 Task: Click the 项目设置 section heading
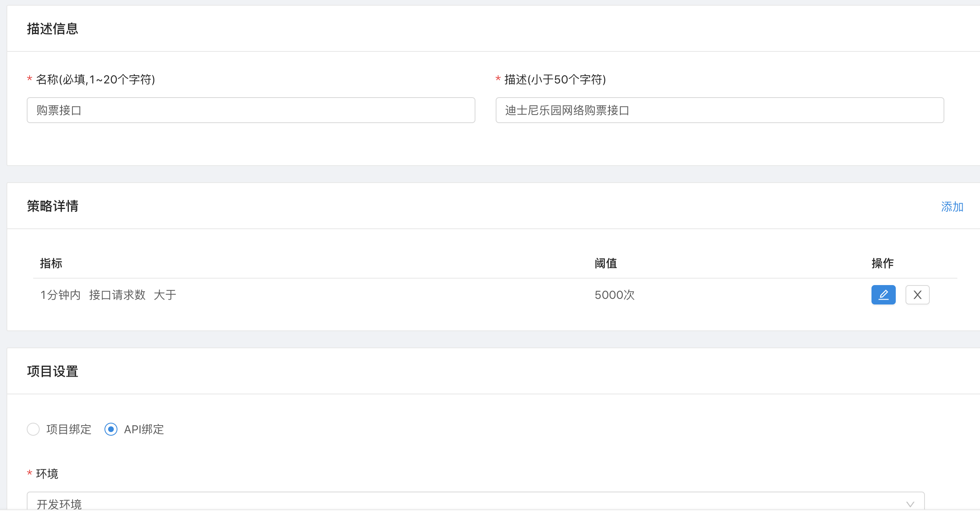click(x=53, y=371)
